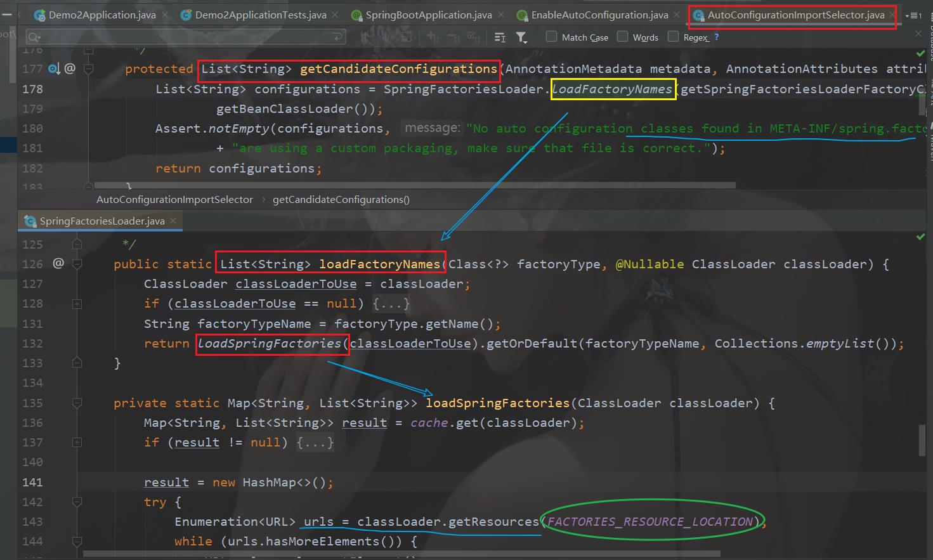Click line number 178 in gutter
This screenshot has height=560, width=933.
pyautogui.click(x=32, y=89)
